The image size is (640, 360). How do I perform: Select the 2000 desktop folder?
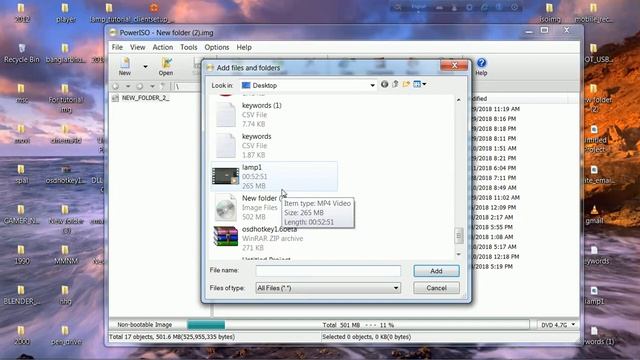[21, 336]
